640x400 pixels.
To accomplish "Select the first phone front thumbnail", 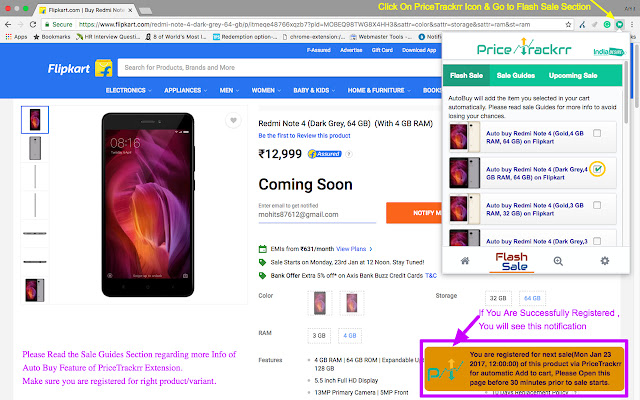I will tap(35, 120).
